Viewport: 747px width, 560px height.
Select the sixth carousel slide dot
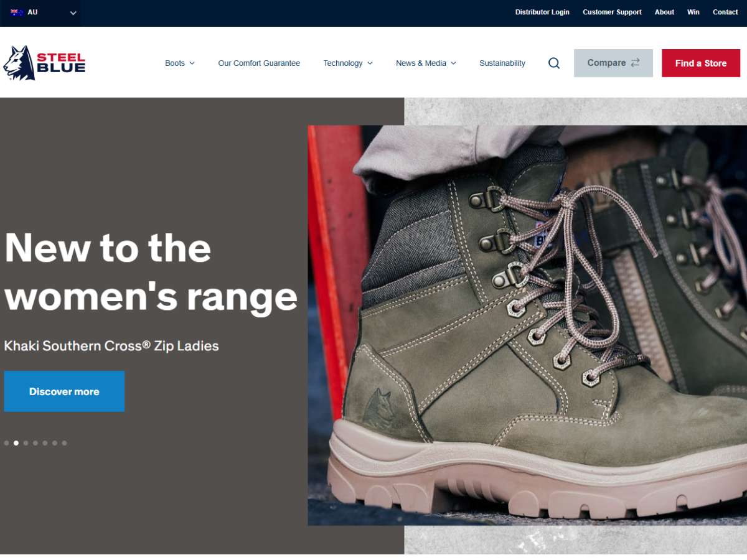[55, 443]
